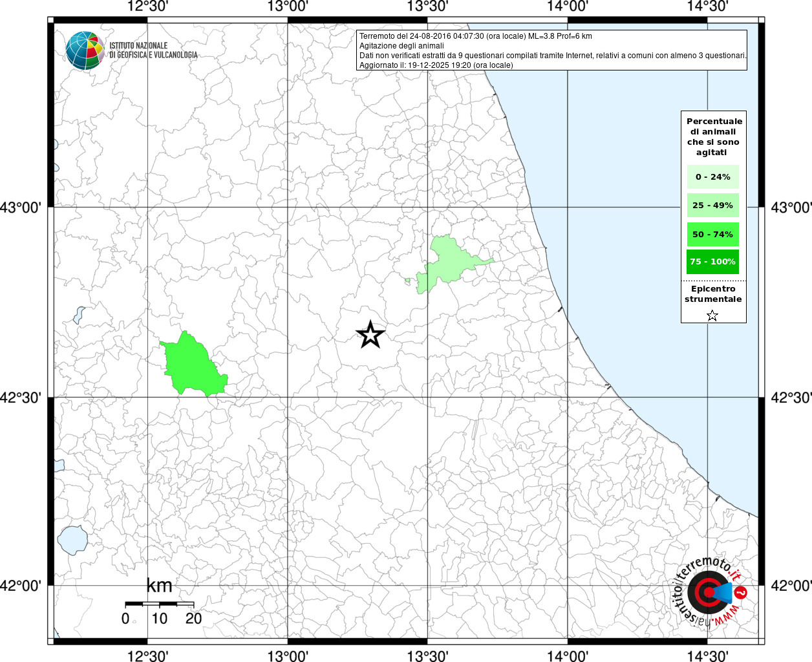Click the top axis label 13°30'
This screenshot has width=812, height=662.
point(427,6)
